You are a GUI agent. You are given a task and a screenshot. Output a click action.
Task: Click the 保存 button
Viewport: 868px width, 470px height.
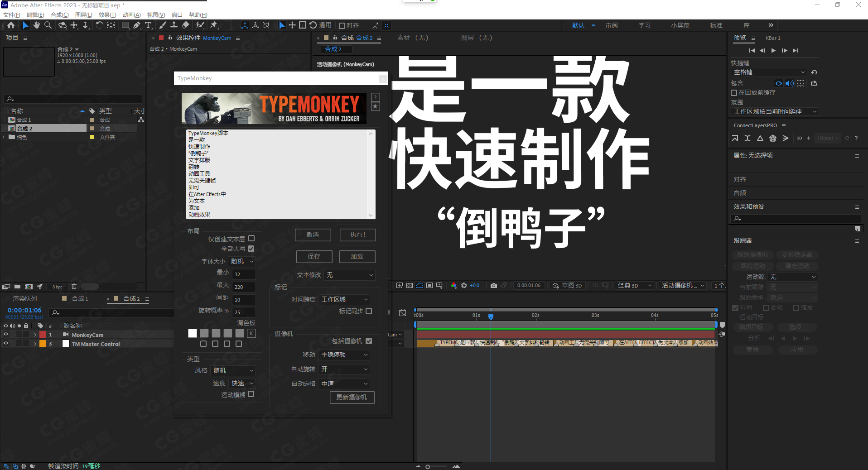point(314,257)
